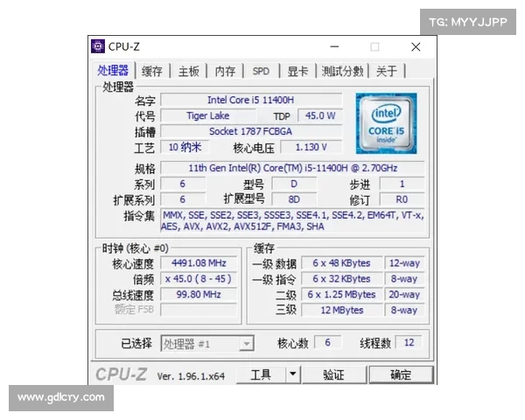Click the Socket 1787 FCBGA value

(251, 131)
